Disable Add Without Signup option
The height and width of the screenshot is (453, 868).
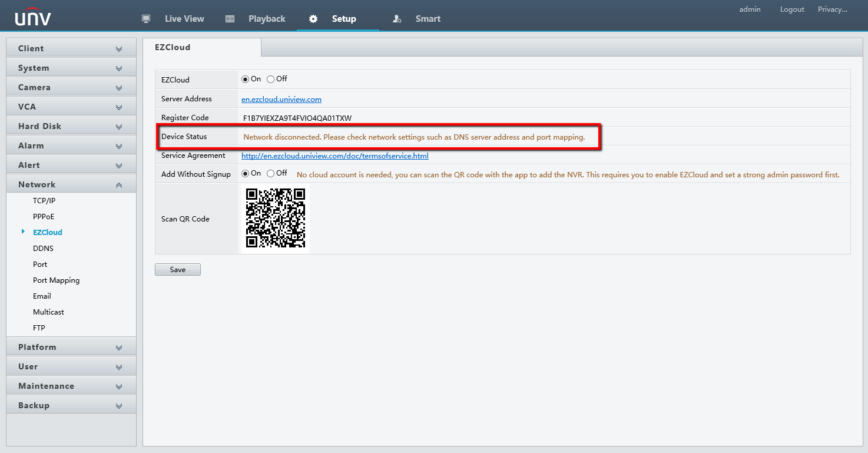(271, 174)
